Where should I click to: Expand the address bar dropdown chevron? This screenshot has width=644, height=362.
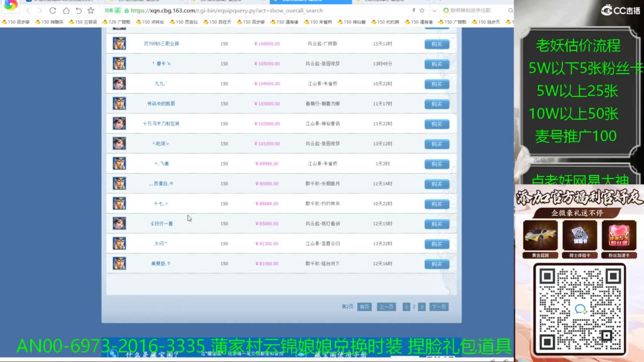[x=434, y=11]
